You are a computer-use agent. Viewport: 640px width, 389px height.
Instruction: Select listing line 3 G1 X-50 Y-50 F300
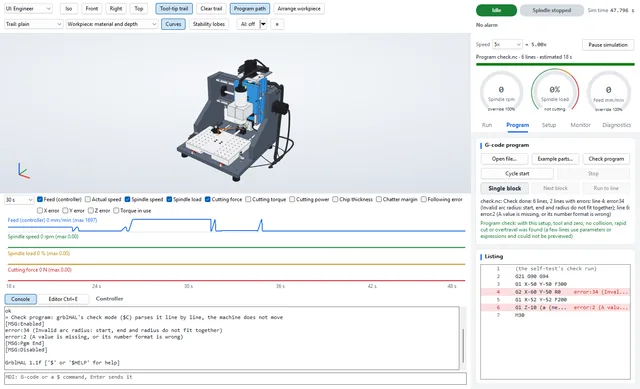(555, 284)
